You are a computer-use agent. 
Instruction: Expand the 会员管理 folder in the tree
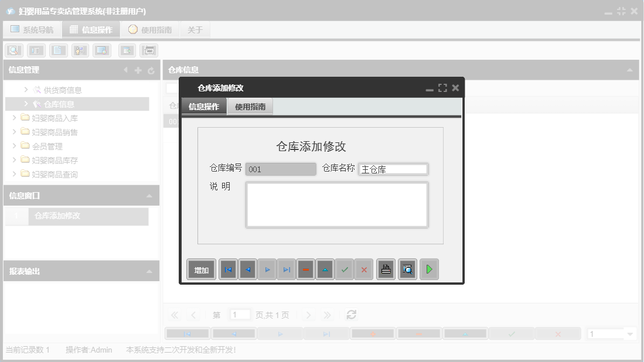point(15,146)
